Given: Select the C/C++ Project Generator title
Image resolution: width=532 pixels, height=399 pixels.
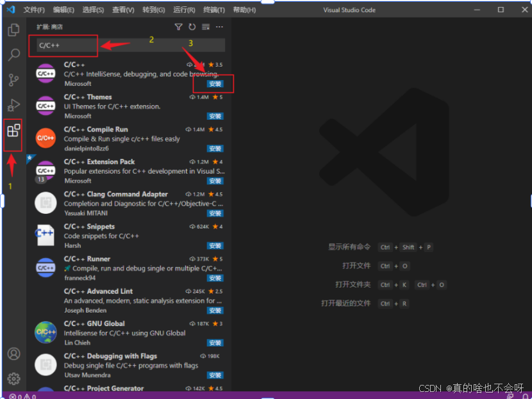Looking at the screenshot, I should [x=103, y=388].
